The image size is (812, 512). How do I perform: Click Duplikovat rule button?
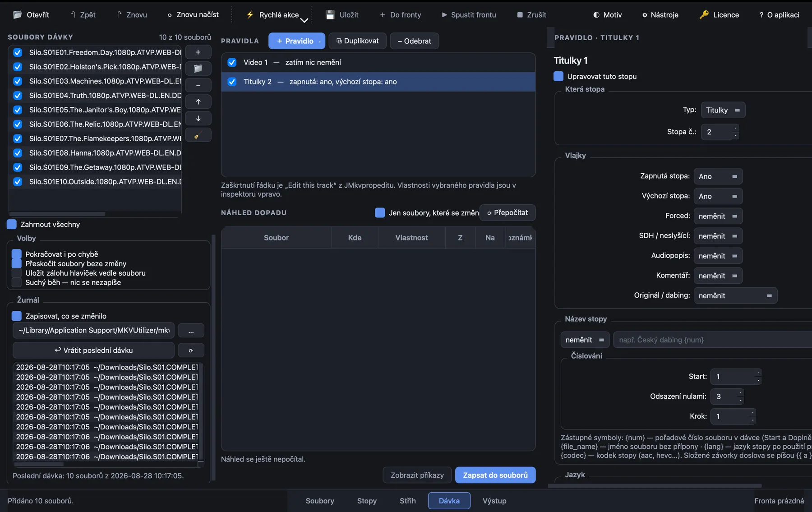[358, 41]
